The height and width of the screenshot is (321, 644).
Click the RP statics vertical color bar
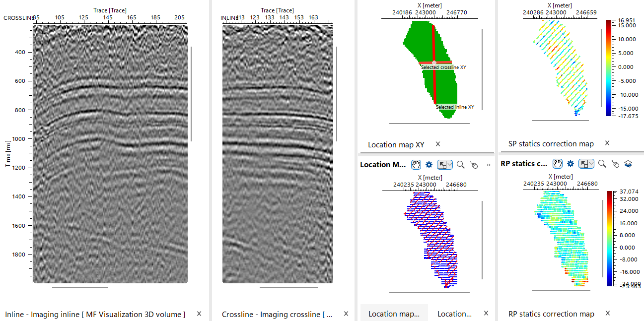[x=610, y=238]
